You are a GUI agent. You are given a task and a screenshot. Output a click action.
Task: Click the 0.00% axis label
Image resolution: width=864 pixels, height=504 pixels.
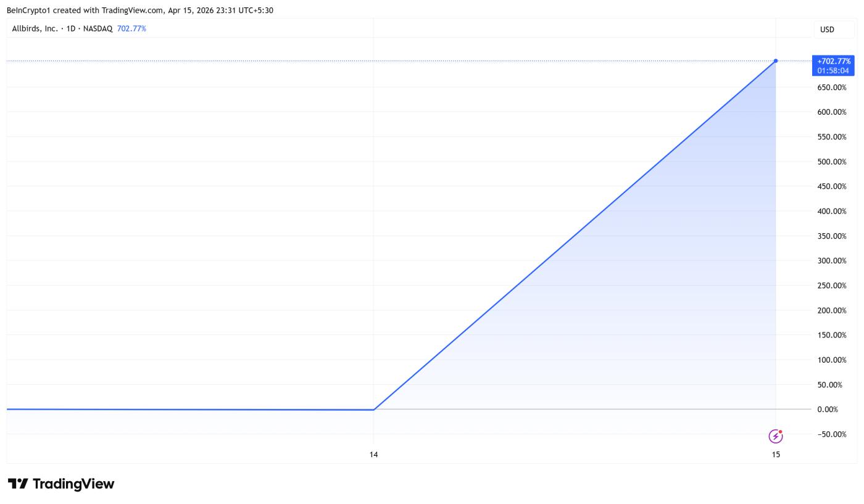point(828,410)
